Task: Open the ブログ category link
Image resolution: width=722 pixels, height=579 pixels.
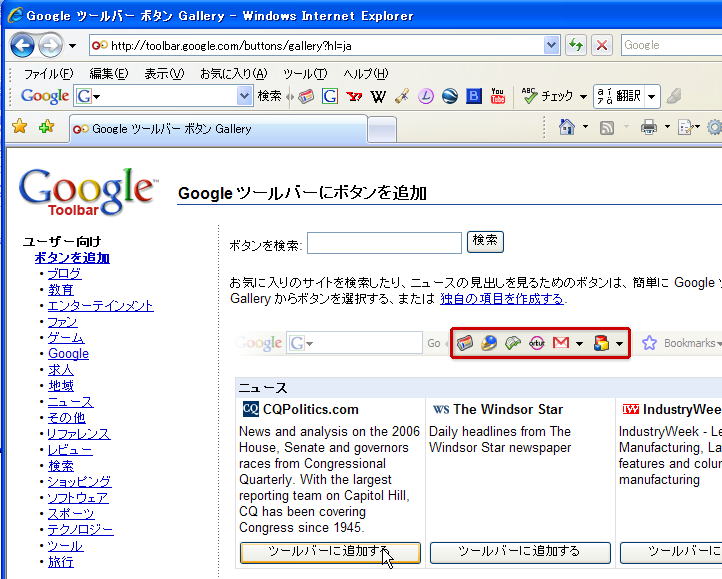Action: (64, 274)
